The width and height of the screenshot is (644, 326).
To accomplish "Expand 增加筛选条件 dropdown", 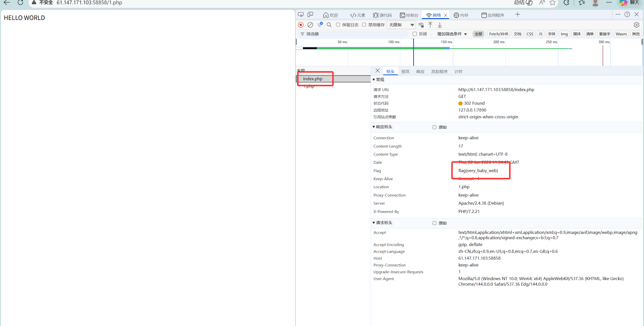I will 452,34.
